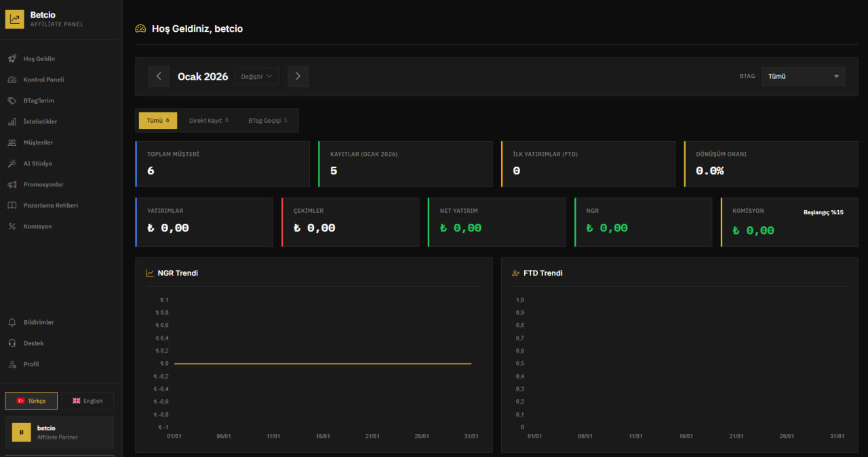Select the Türkçe language option

(x=31, y=400)
